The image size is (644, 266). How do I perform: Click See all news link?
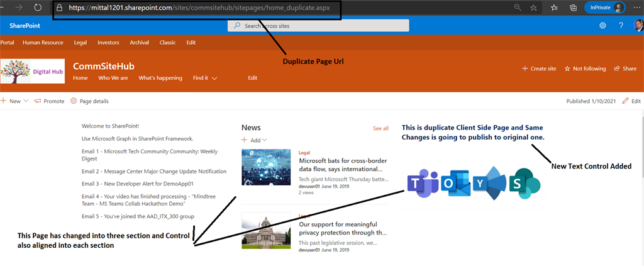pyautogui.click(x=380, y=128)
